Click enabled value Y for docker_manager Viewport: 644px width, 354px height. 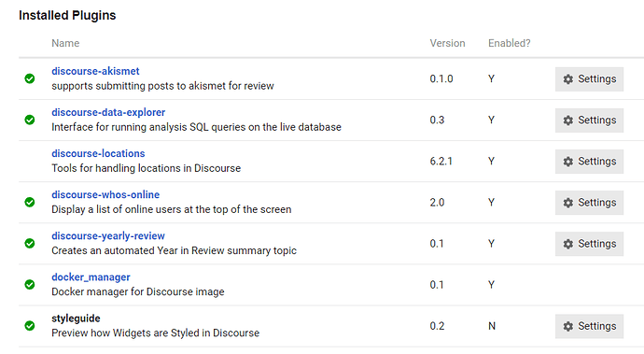491,285
